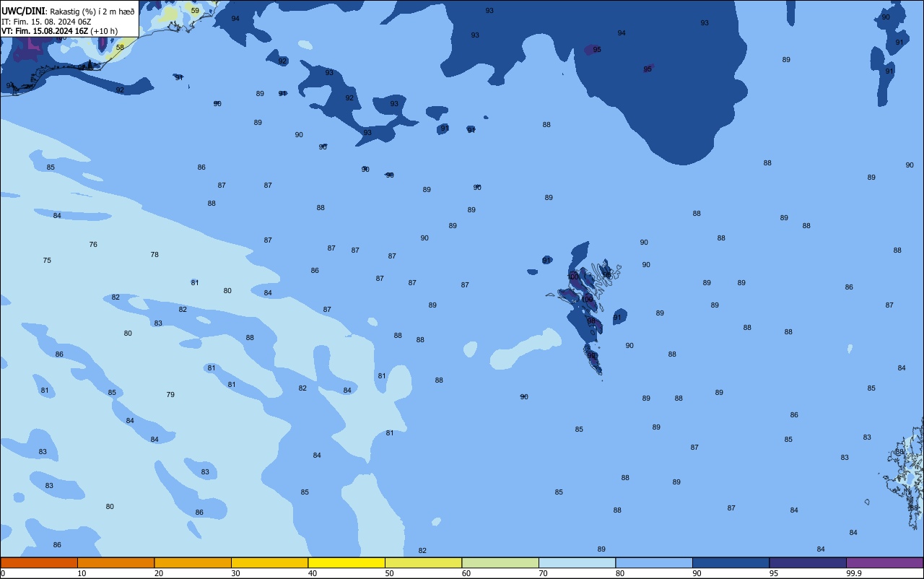
Task: Pick the pale green 60–70 legend segment
Action: coord(500,562)
